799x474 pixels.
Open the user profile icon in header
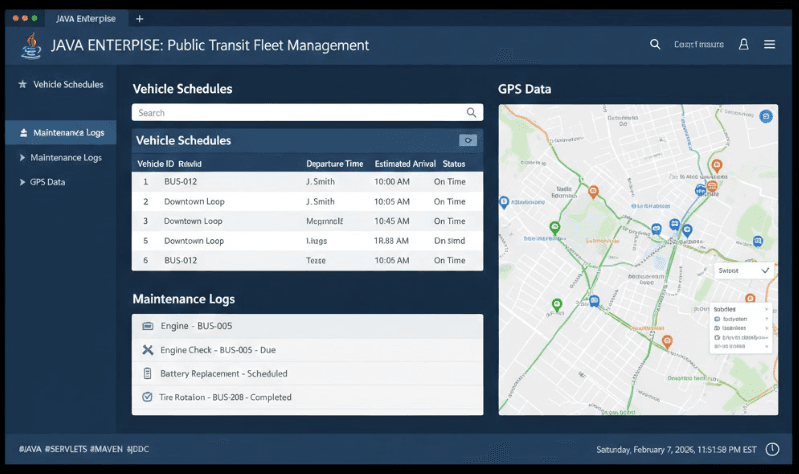tap(743, 44)
